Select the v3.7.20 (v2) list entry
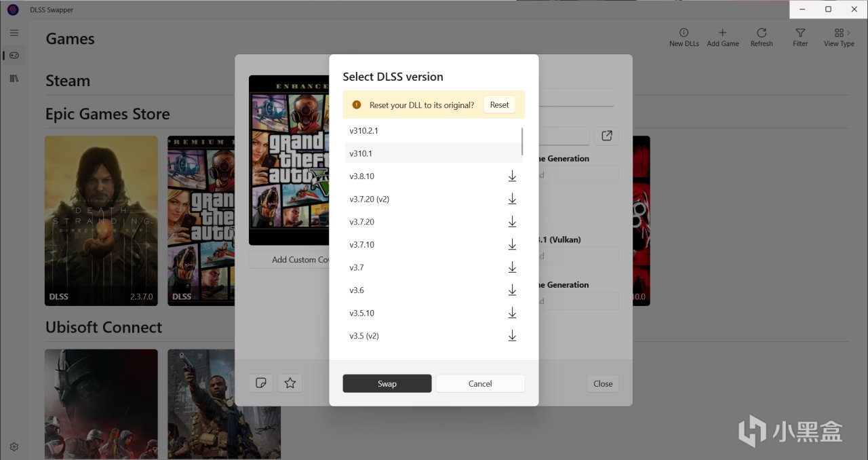Screen dimensions: 868x460 [433, 199]
